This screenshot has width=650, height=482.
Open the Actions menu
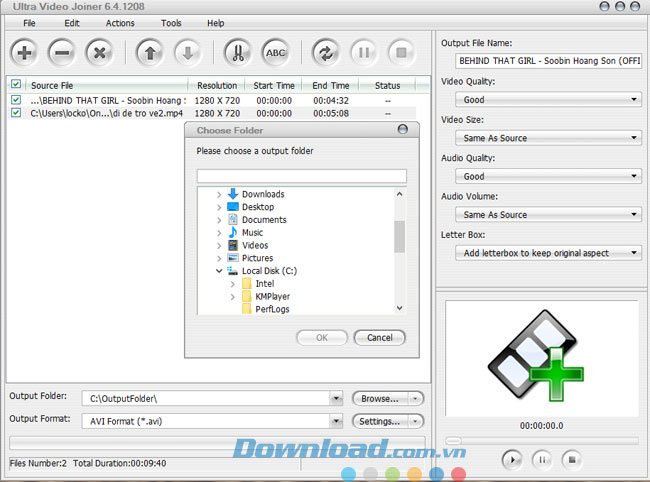(120, 23)
